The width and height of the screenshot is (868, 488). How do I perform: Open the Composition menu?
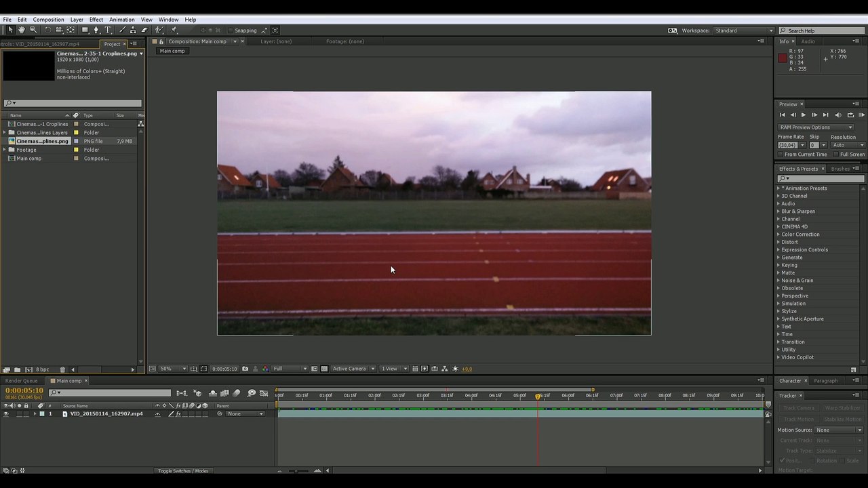coord(49,20)
